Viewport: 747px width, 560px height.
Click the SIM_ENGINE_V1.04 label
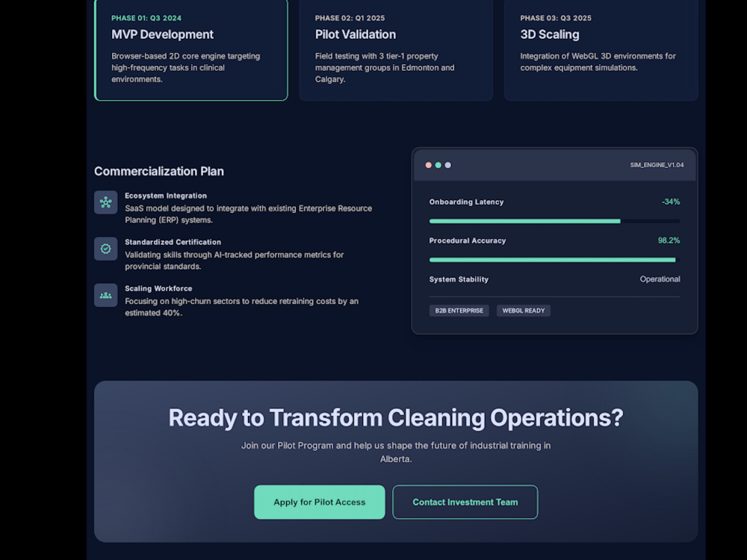point(657,165)
